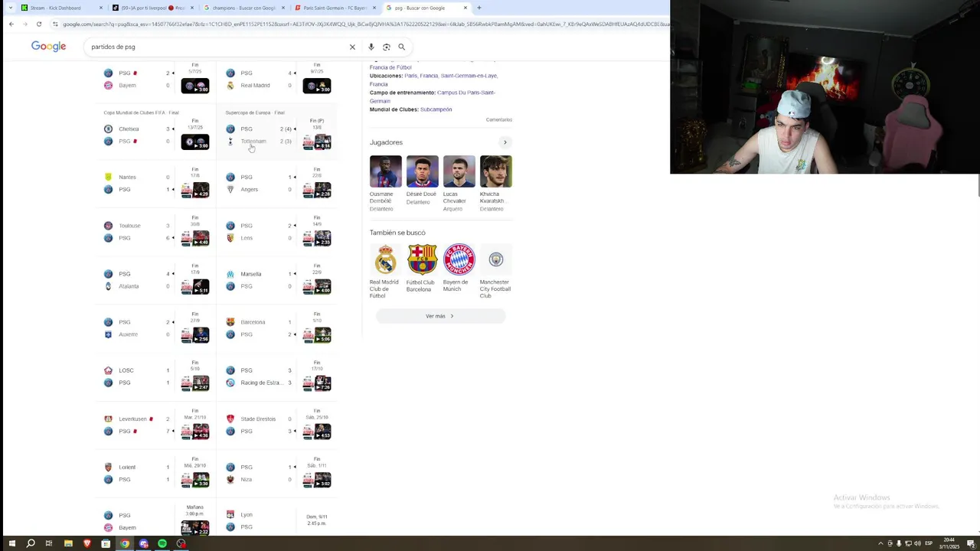Expand the Jugadores section arrow
Screen dimensions: 980x551
tap(505, 142)
